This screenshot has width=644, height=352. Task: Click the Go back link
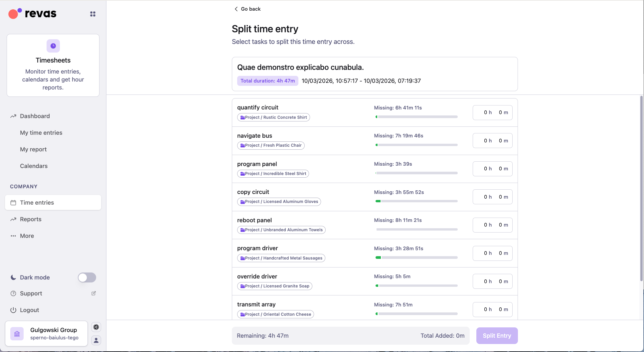[251, 9]
